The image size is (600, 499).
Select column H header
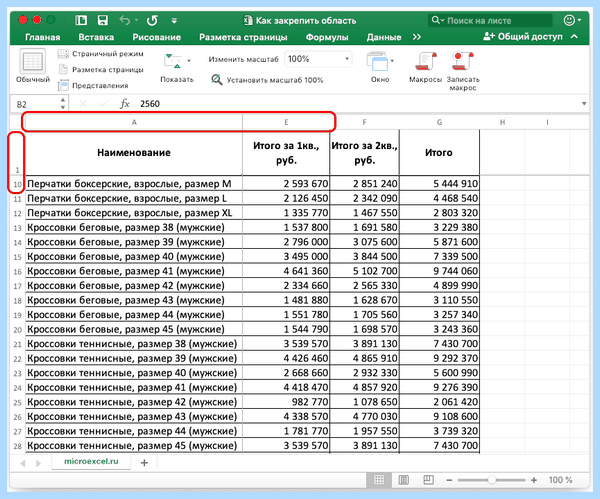tap(502, 122)
